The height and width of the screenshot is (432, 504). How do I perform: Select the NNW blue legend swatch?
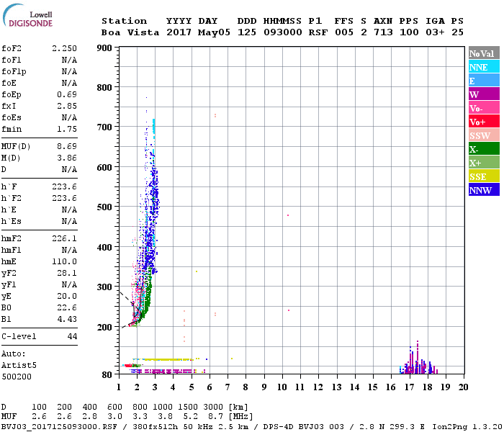click(x=484, y=189)
